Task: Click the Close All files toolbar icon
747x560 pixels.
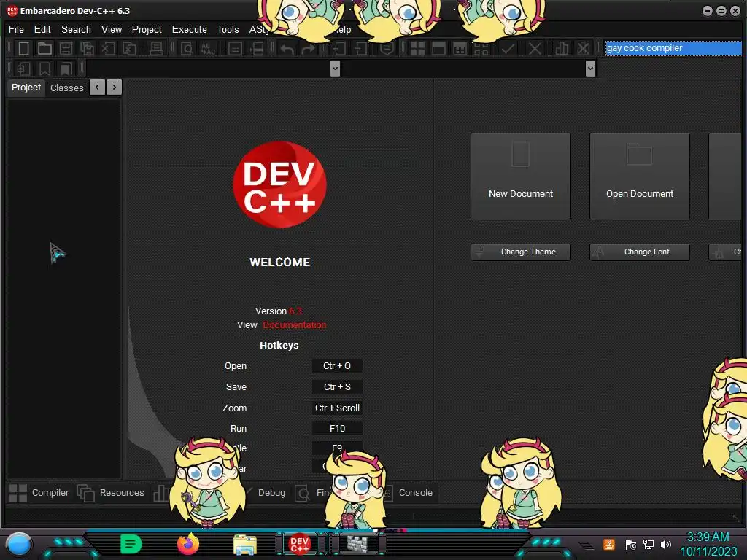Action: point(130,49)
